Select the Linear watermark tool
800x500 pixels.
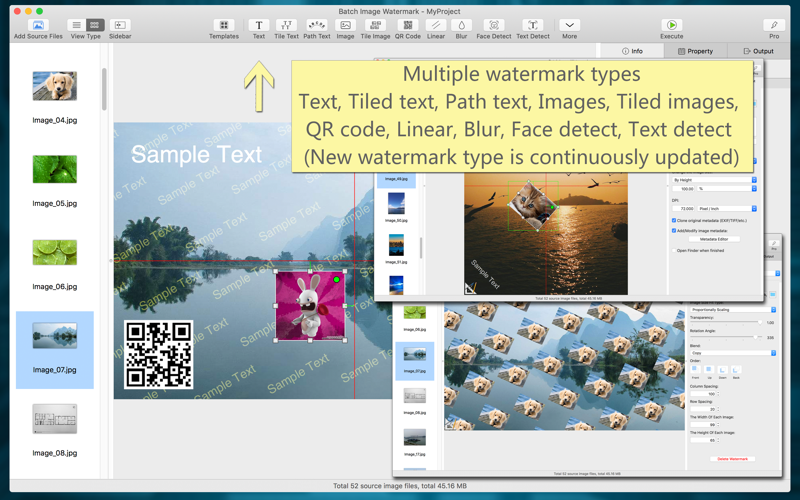click(x=436, y=25)
